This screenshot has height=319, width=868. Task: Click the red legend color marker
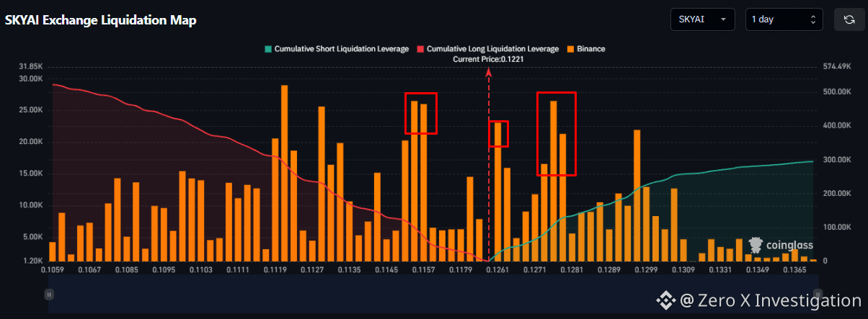coord(420,49)
